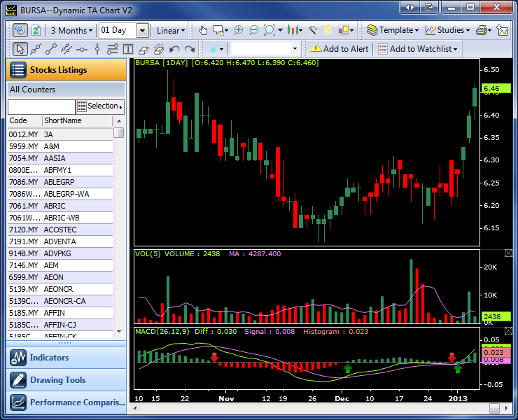Click the Add to Alert button
This screenshot has width=518, height=420.
[339, 49]
